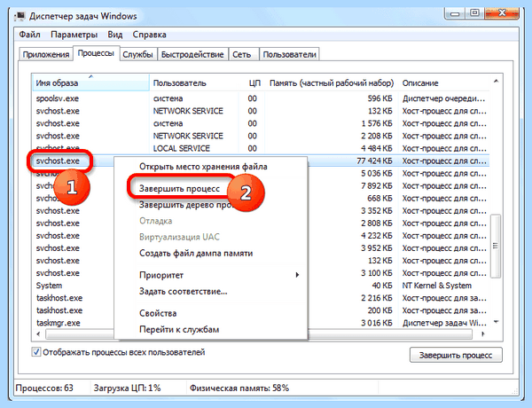
Task: Click the 5 036 КБ memory cell
Action: 377,174
